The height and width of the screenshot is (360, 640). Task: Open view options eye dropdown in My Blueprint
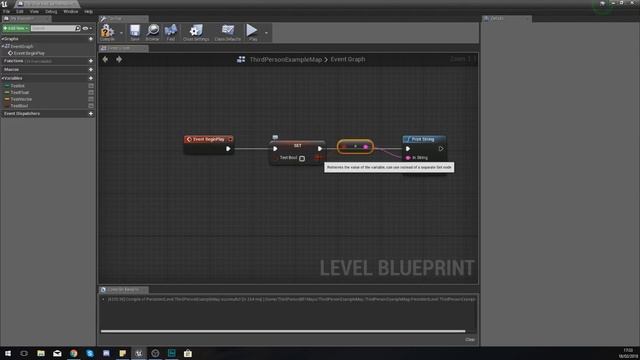point(87,28)
